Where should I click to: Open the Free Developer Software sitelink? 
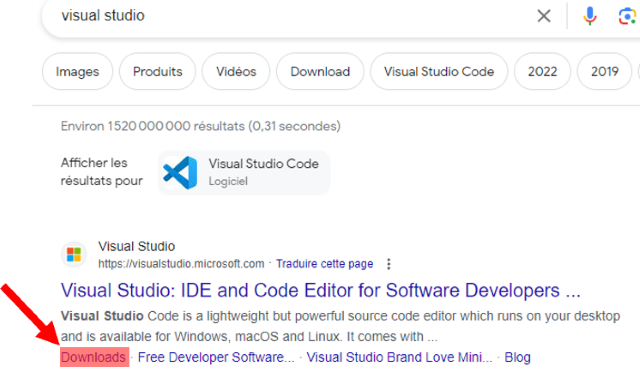[216, 357]
